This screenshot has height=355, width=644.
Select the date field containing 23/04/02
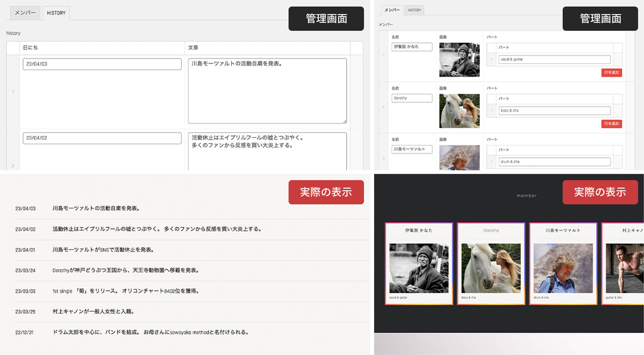(102, 138)
